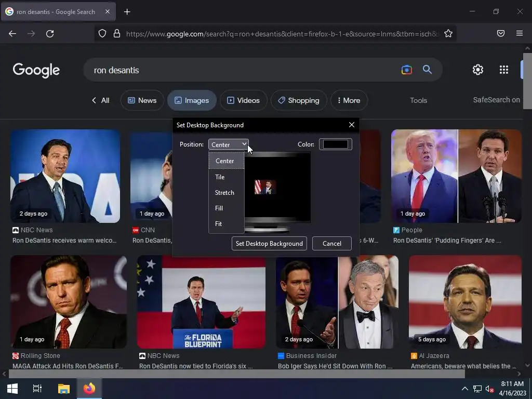Open Firefox application hamburger menu
The height and width of the screenshot is (399, 532).
(520, 33)
